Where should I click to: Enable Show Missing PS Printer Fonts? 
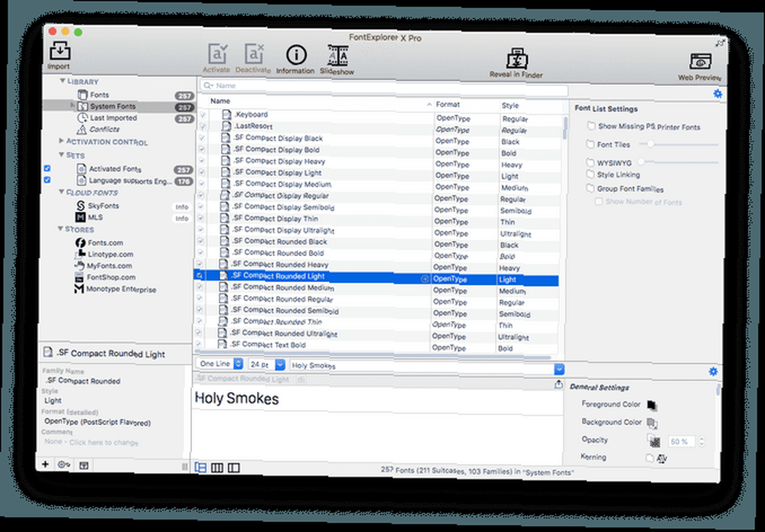591,126
